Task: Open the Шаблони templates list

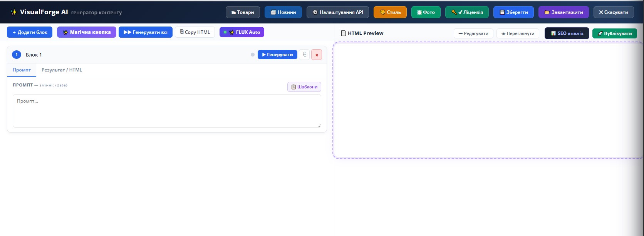Action: pos(304,87)
